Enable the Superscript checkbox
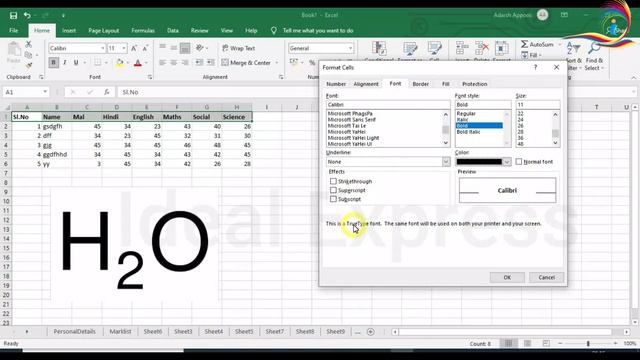Screen dimensions: 640x360 pyautogui.click(x=333, y=190)
